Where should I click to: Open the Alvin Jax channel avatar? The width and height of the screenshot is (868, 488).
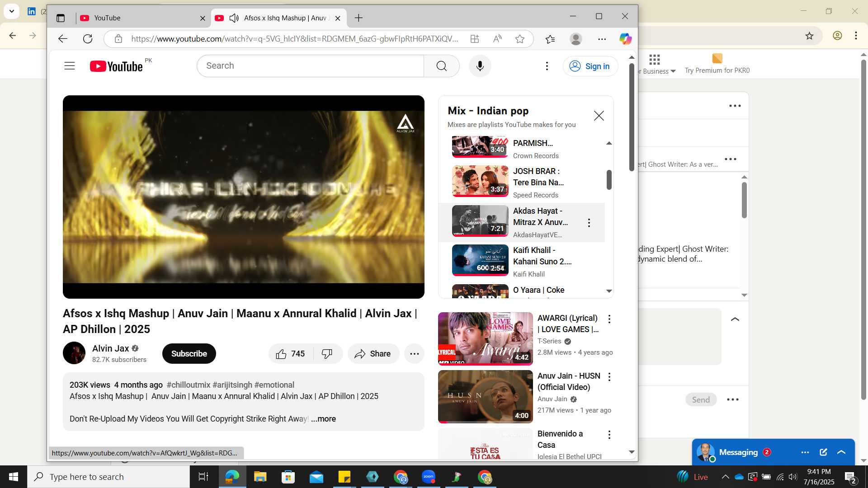pos(74,353)
